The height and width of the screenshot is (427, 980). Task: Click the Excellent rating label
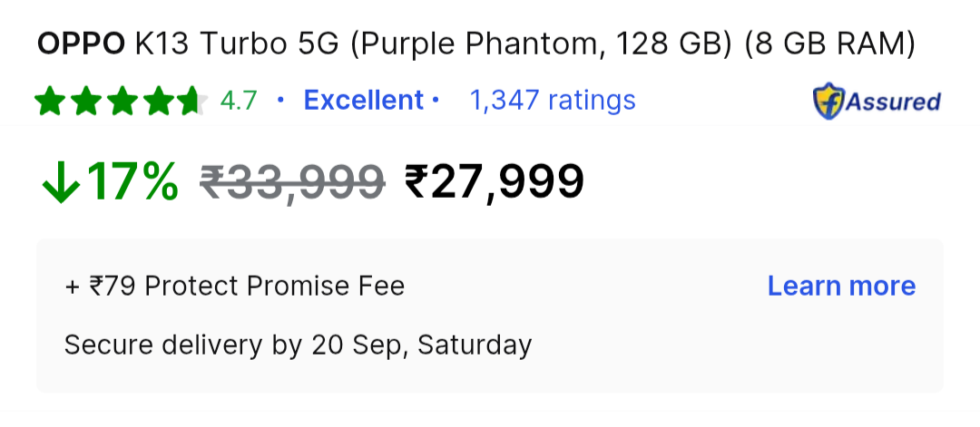point(364,101)
